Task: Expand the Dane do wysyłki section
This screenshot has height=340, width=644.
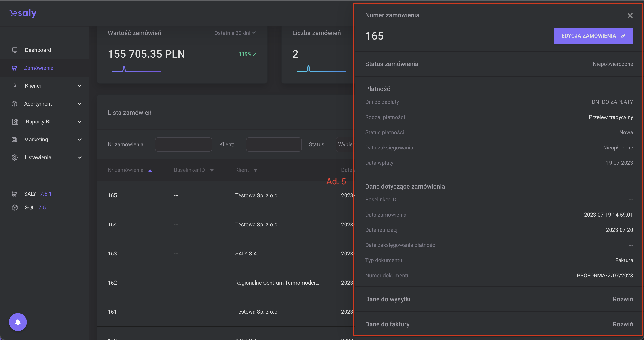Action: (x=623, y=299)
